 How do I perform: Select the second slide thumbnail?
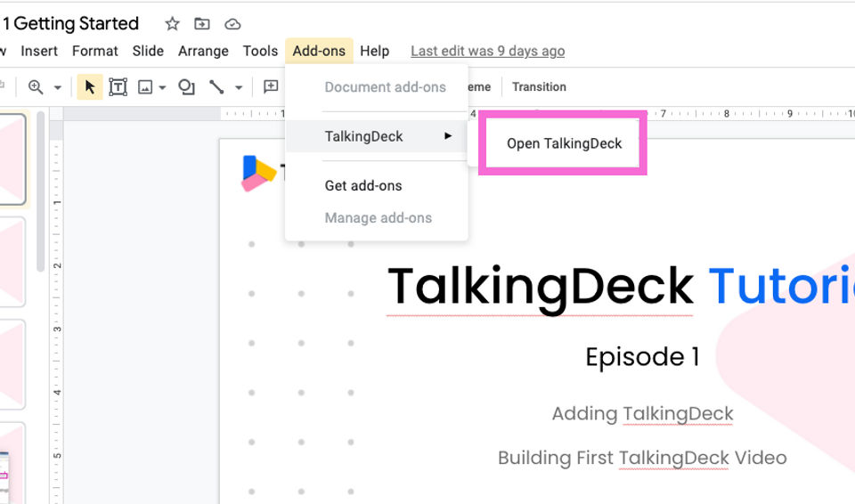tap(12, 263)
